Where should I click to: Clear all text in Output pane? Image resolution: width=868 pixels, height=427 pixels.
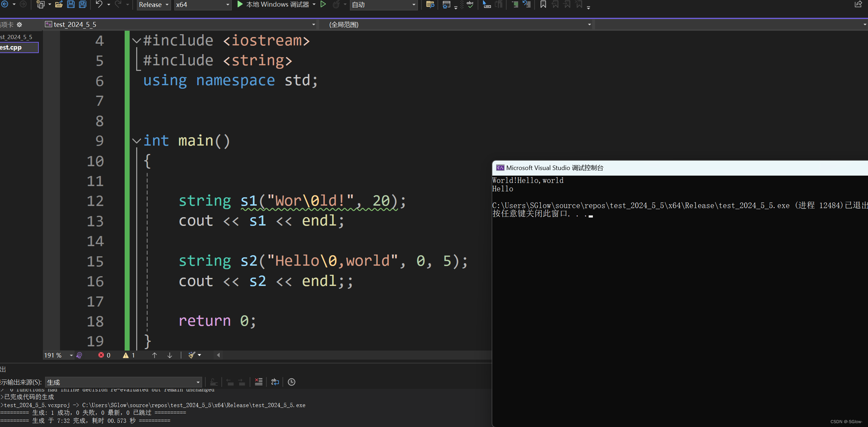point(259,382)
